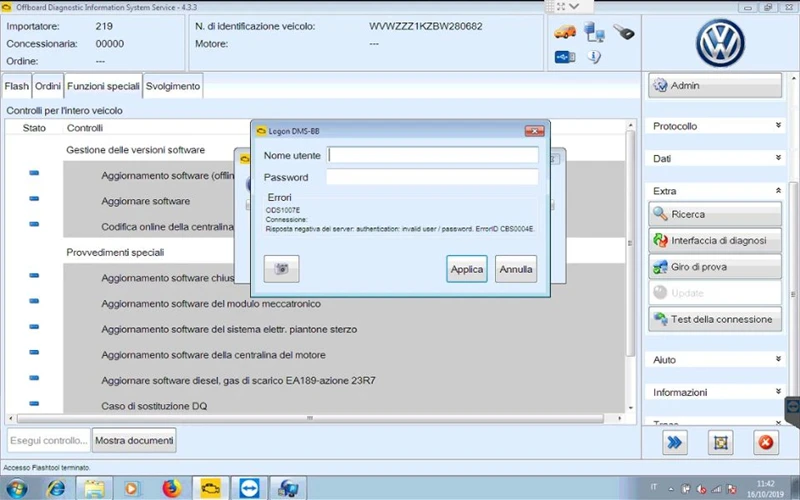The width and height of the screenshot is (800, 500).
Task: Open media player icon in taskbar
Action: tap(132, 489)
